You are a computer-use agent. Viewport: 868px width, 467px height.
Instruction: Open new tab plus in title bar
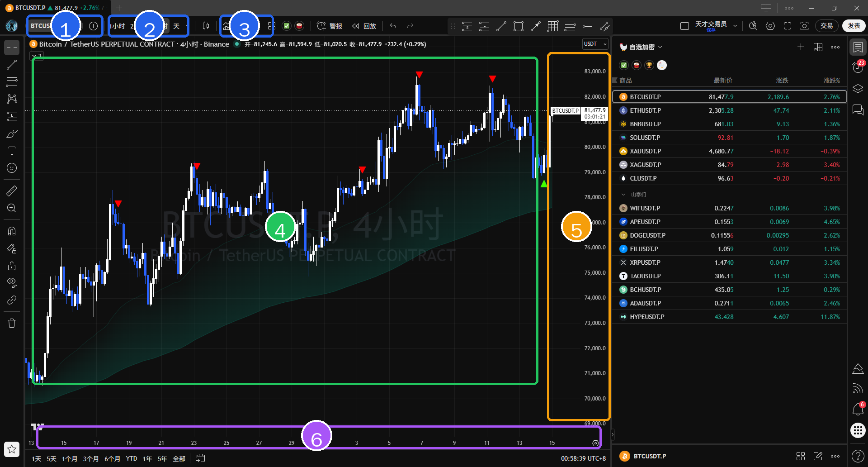pos(119,8)
